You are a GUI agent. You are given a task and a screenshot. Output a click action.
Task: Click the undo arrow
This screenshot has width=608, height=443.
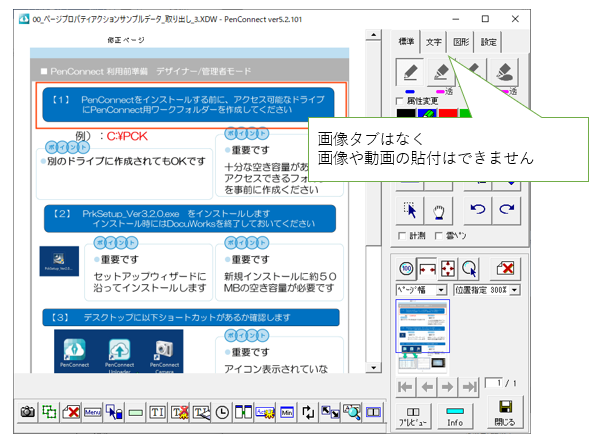(478, 210)
